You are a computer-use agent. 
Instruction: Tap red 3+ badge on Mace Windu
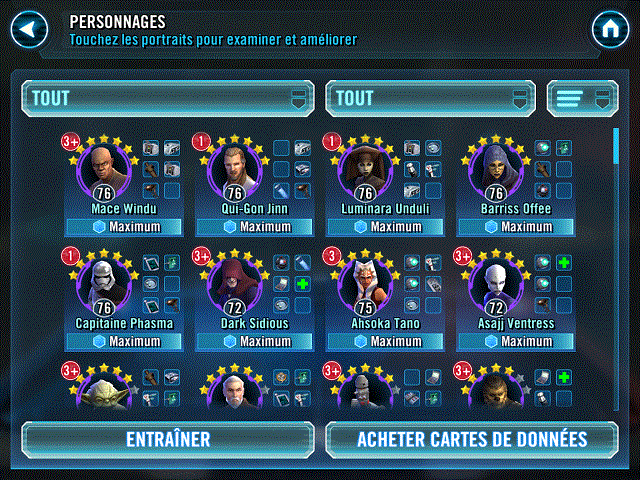70,142
